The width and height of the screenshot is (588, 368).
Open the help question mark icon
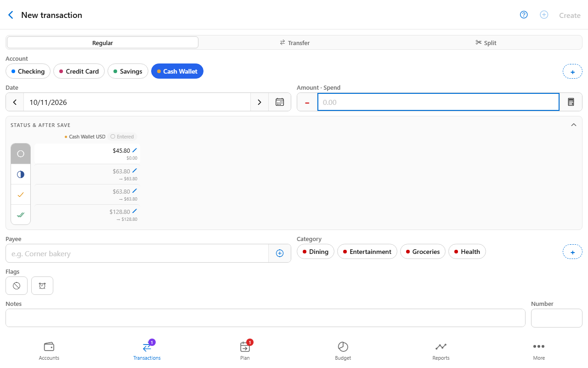click(524, 15)
